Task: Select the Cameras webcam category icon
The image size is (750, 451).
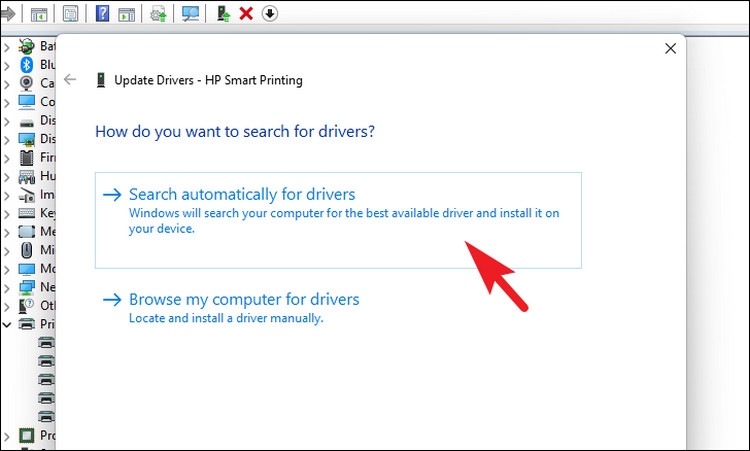Action: (27, 83)
